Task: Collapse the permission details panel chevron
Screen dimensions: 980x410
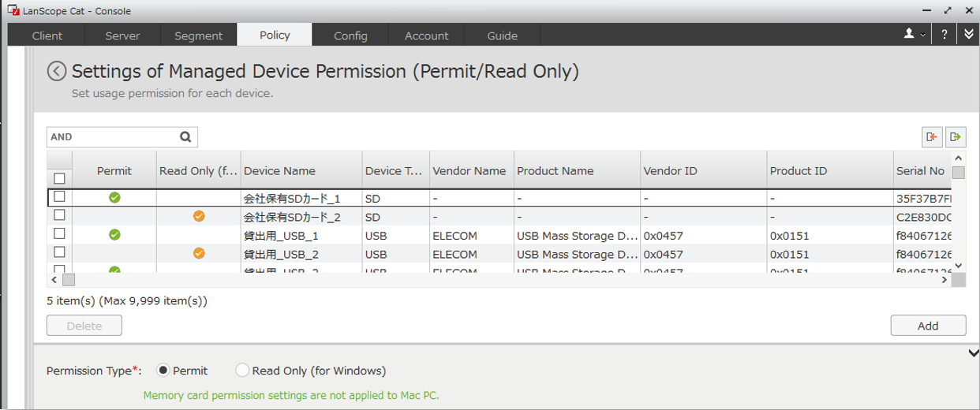Action: pos(973,353)
